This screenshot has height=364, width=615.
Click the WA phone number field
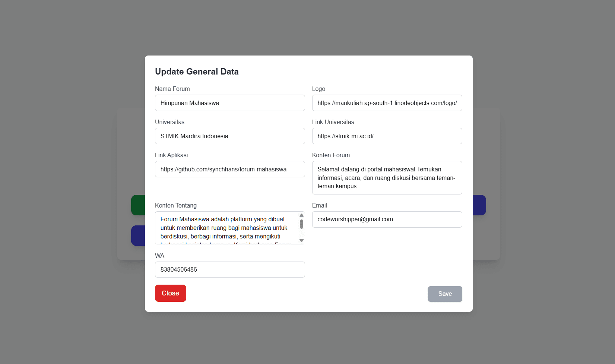coord(230,269)
